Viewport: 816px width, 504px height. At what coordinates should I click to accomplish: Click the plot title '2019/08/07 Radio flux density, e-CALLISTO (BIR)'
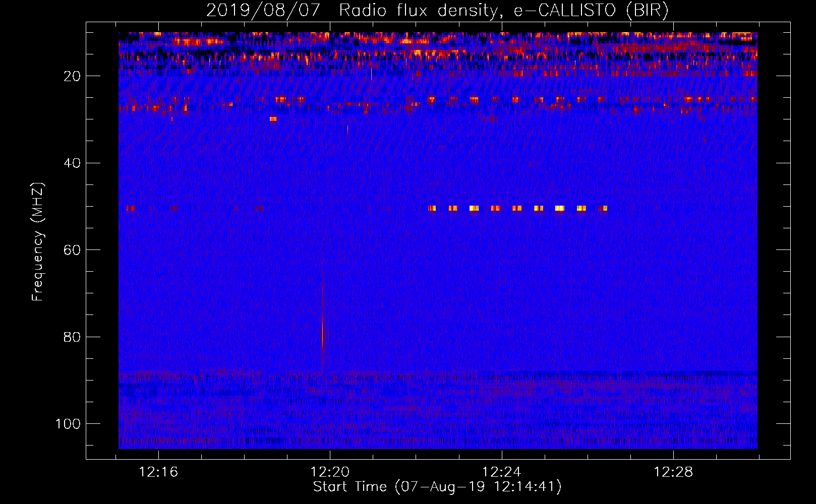click(437, 10)
